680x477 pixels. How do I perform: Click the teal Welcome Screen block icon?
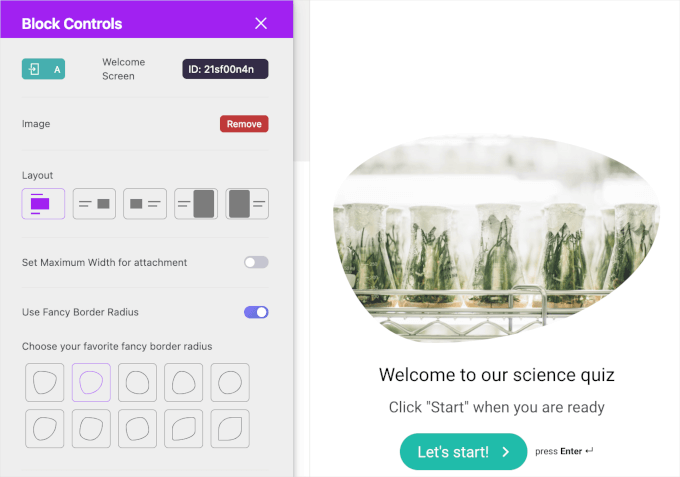pyautogui.click(x=43, y=69)
